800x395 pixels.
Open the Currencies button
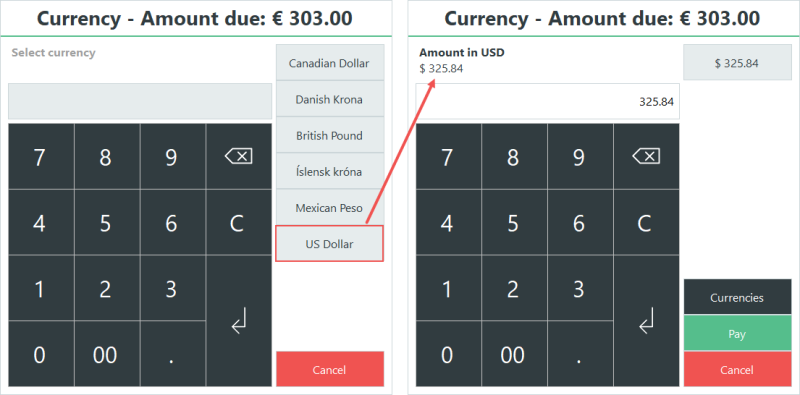[x=737, y=297]
